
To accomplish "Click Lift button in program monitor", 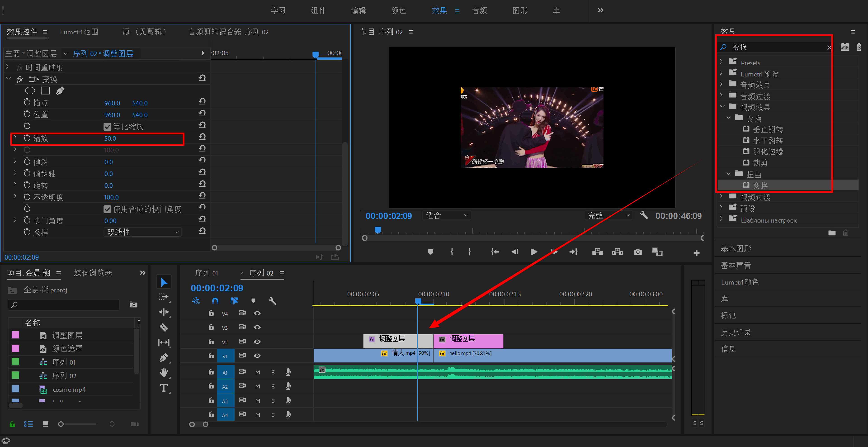I will pos(597,252).
